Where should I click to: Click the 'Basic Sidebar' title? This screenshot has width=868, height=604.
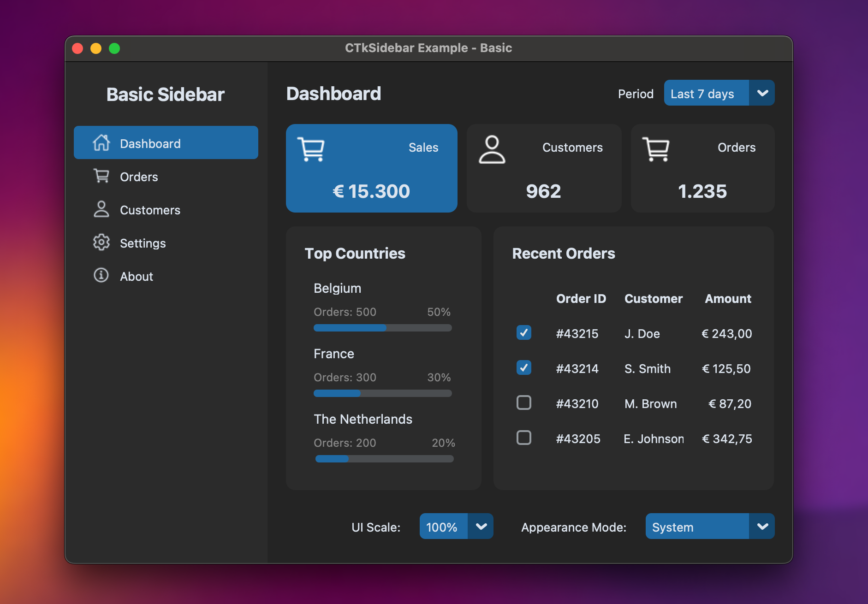[166, 95]
